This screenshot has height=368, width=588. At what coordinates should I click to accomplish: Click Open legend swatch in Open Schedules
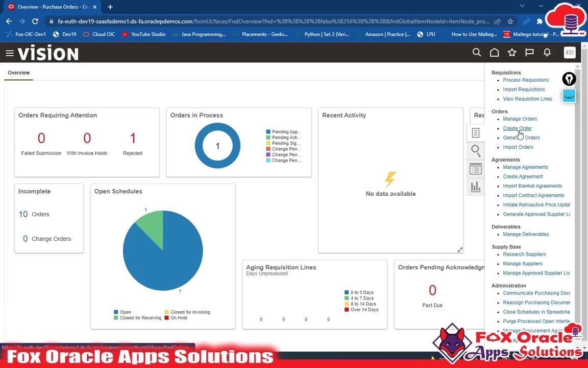click(116, 312)
